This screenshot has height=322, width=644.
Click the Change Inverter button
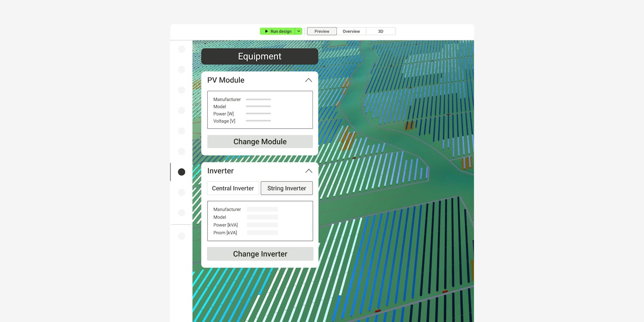pos(260,254)
